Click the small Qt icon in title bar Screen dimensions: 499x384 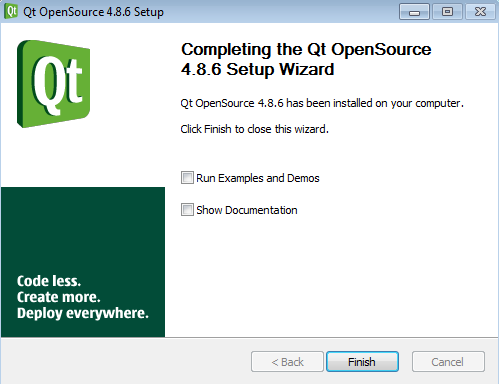pyautogui.click(x=11, y=11)
